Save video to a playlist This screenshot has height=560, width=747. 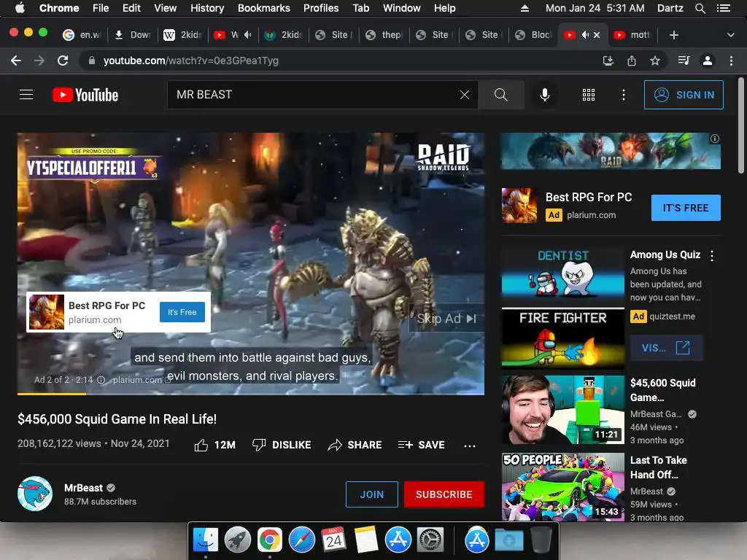421,445
